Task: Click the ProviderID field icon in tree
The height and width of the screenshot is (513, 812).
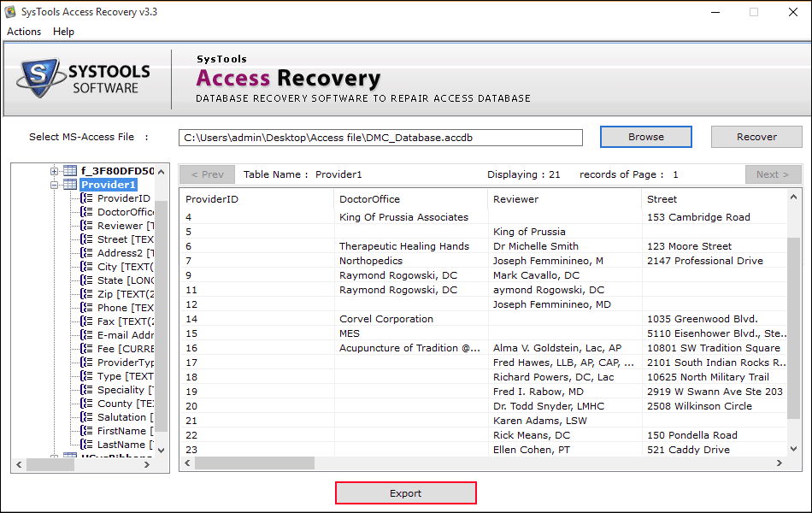Action: point(86,198)
